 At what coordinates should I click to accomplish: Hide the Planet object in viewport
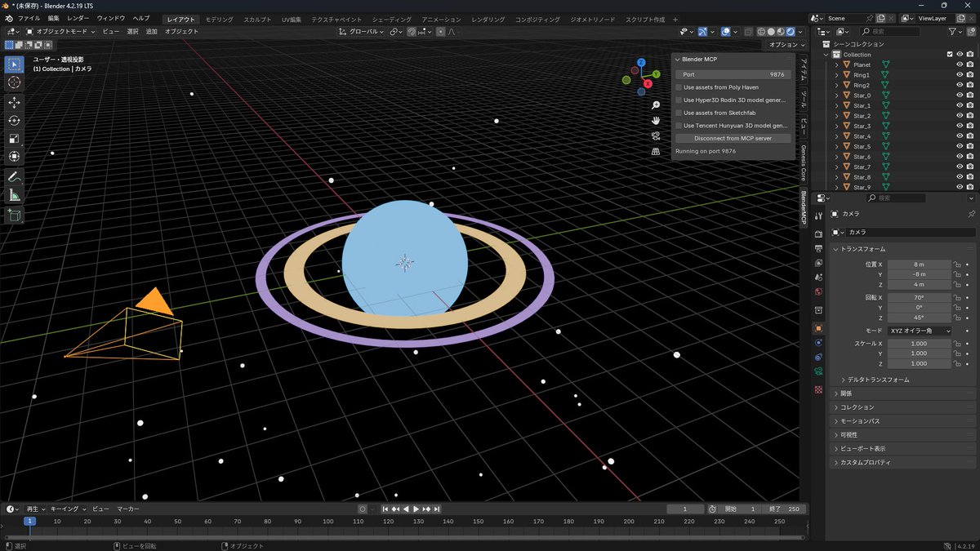tap(960, 64)
